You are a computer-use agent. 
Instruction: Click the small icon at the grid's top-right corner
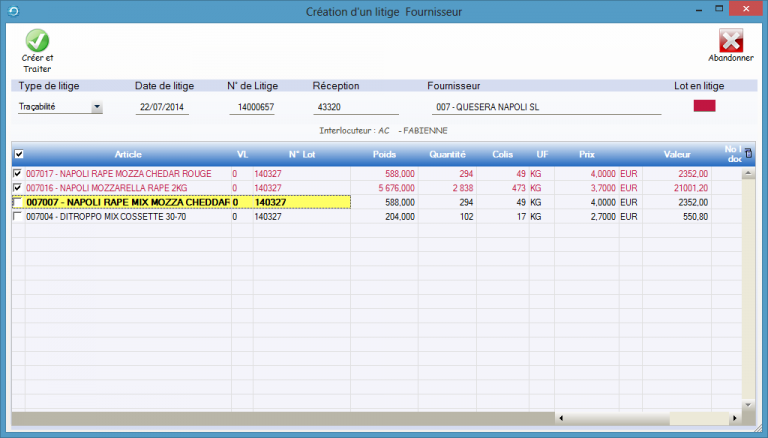(x=749, y=153)
